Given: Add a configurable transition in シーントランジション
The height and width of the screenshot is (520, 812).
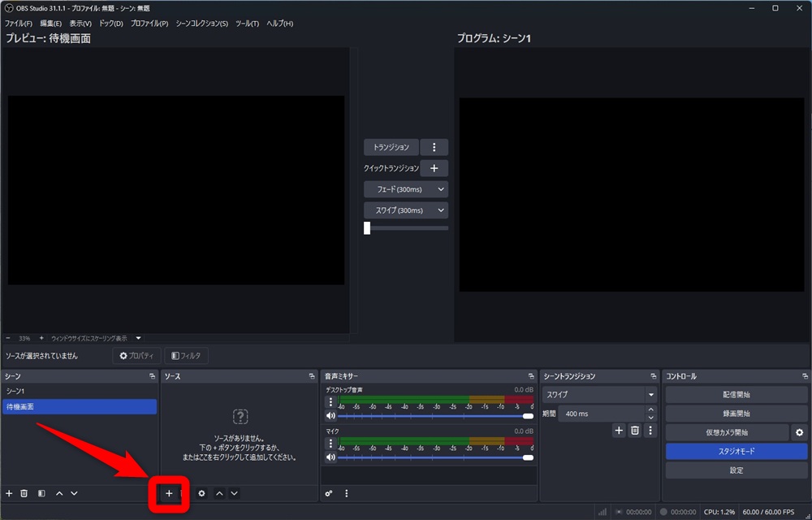Looking at the screenshot, I should (619, 431).
